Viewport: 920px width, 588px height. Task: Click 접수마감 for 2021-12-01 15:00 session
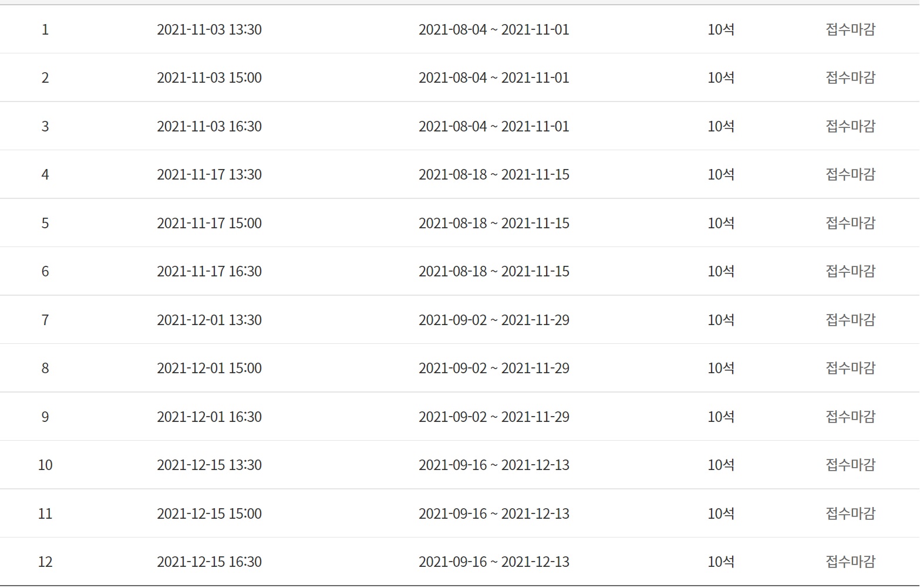point(850,368)
